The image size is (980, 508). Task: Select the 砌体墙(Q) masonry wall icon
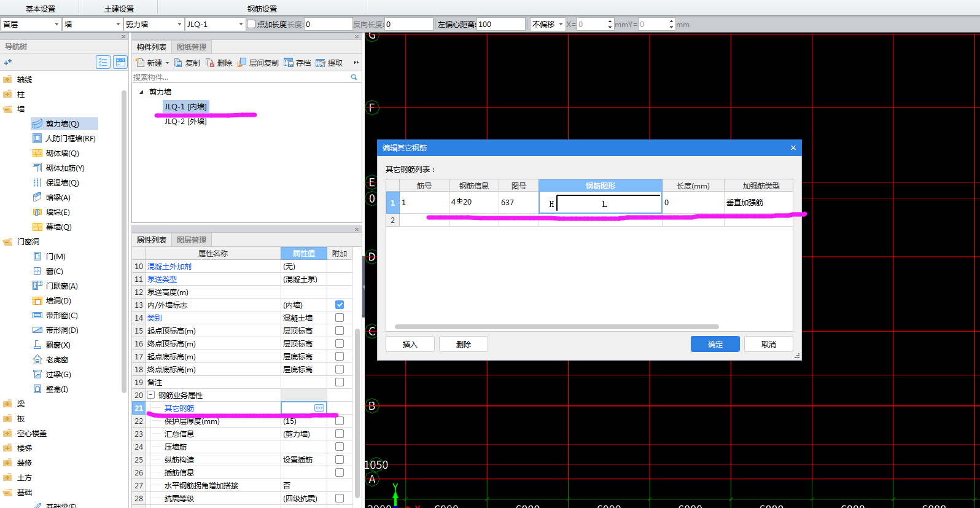[37, 153]
